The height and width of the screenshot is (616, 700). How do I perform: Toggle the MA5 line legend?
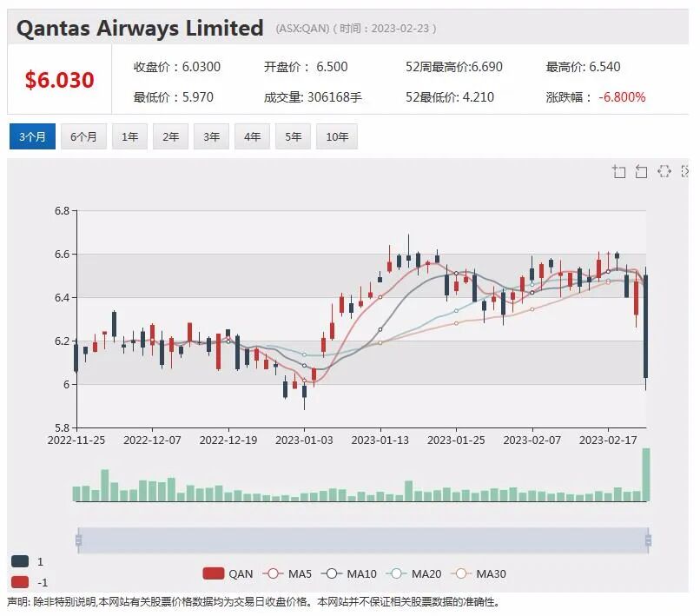287,573
